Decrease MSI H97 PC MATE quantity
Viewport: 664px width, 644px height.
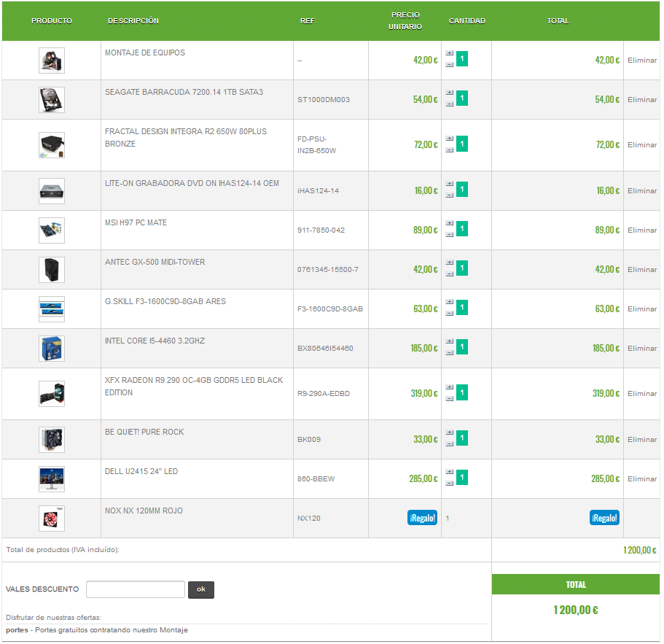point(449,234)
